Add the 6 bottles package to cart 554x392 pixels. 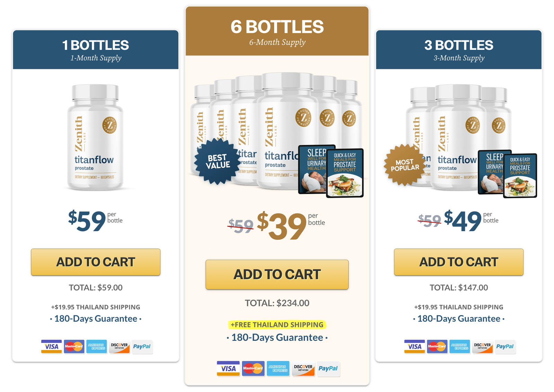click(x=277, y=274)
